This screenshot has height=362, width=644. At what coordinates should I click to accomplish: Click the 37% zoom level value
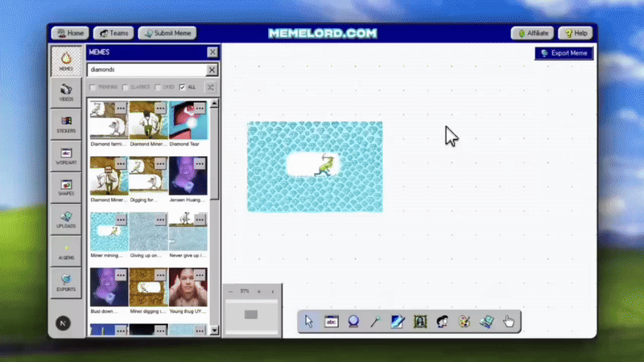tap(245, 291)
